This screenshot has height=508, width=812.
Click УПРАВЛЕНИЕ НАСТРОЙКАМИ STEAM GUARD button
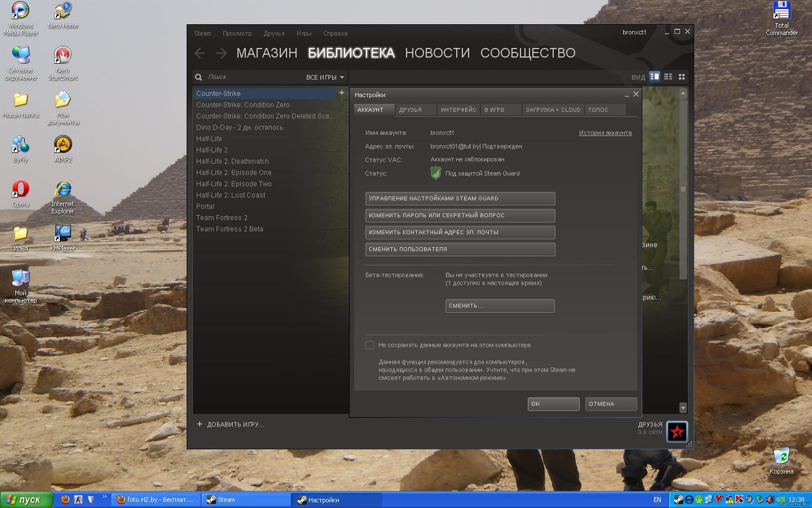tap(460, 199)
